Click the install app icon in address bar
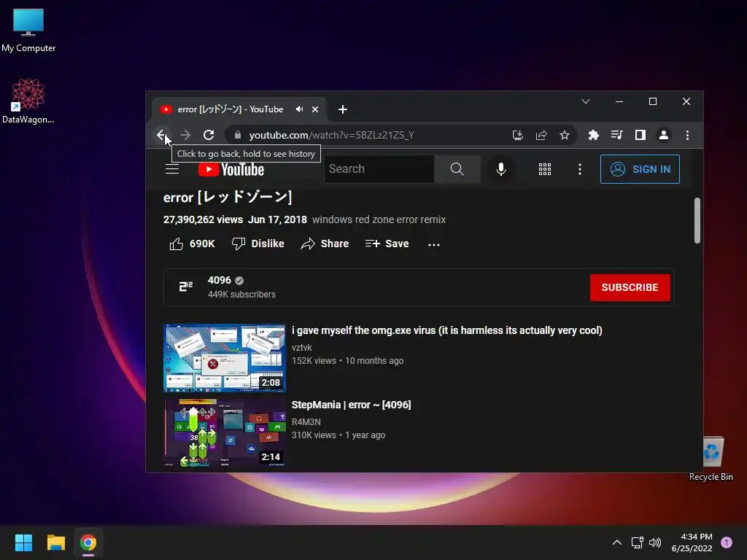The width and height of the screenshot is (747, 560). pyautogui.click(x=518, y=135)
